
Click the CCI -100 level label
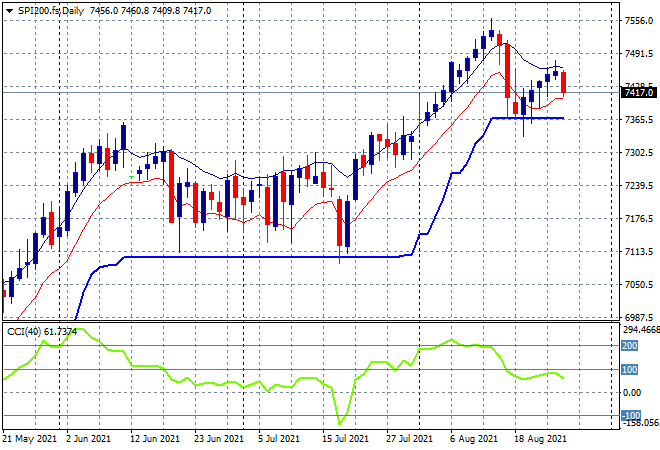tap(631, 416)
